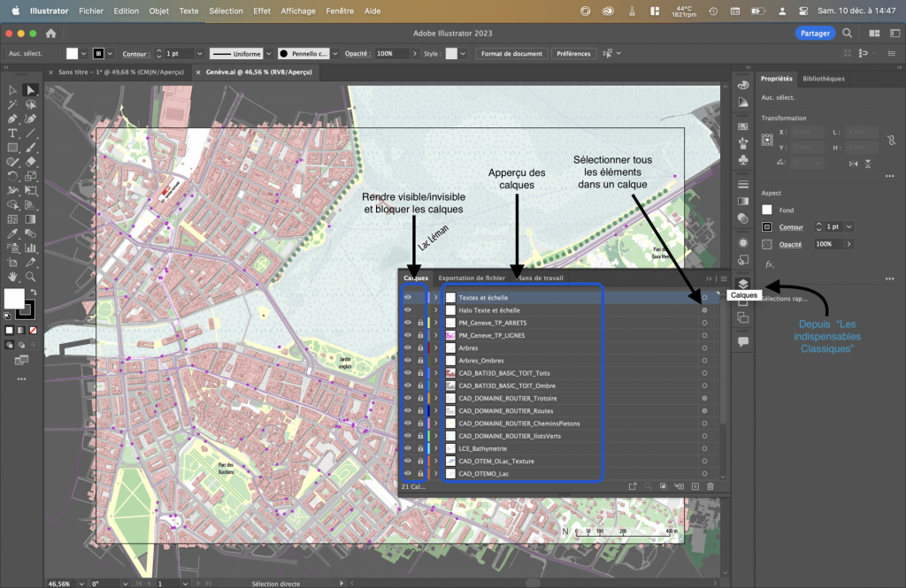906x588 pixels.
Task: Click the Format de document button
Action: point(511,54)
